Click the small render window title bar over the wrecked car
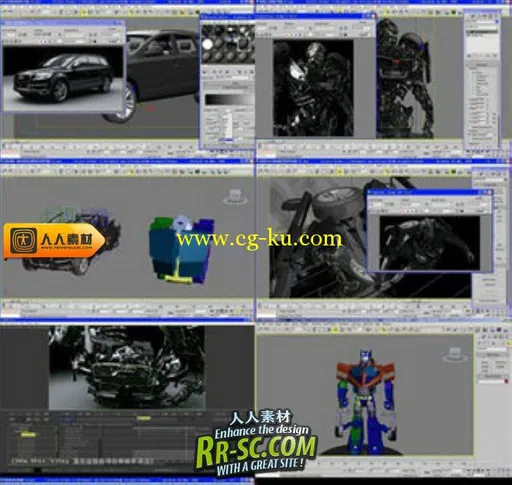 point(429,192)
